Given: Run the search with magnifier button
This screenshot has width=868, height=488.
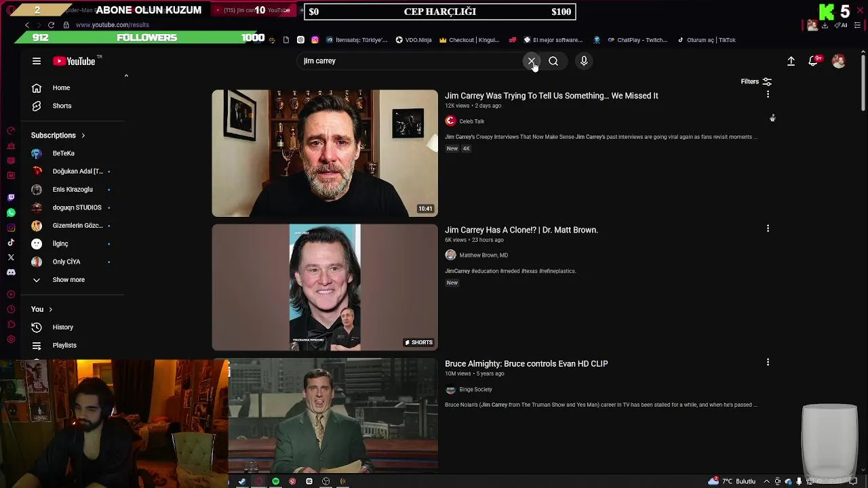Looking at the screenshot, I should click(553, 61).
